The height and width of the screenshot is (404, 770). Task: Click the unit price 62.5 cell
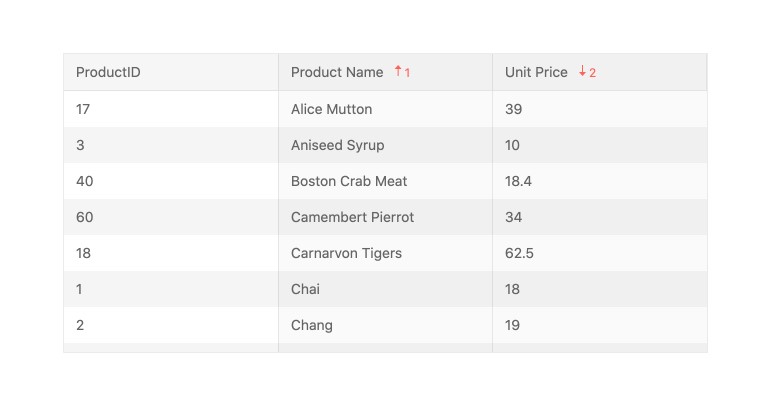click(x=519, y=253)
